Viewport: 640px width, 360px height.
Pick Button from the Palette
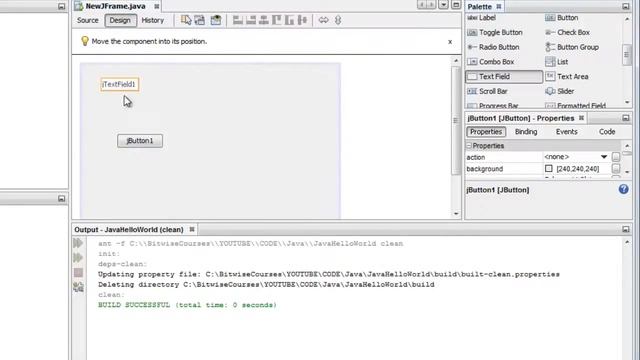(x=562, y=18)
